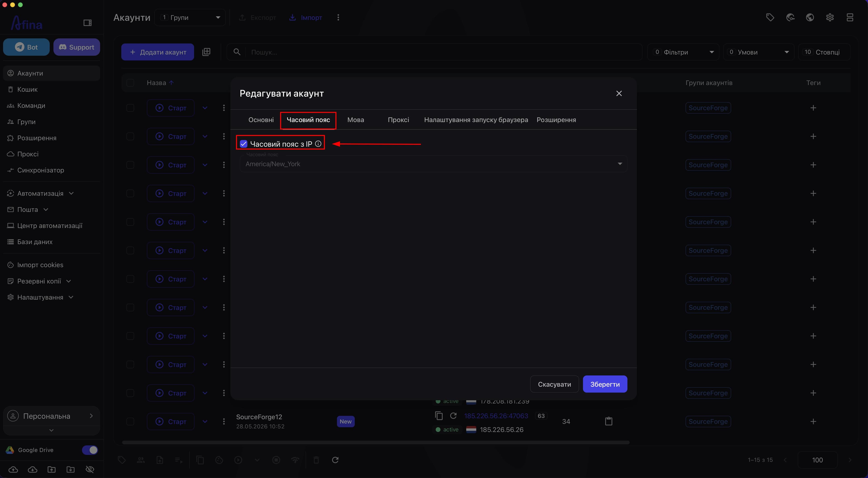Click folder download icon at sidebar bottom

click(x=71, y=470)
